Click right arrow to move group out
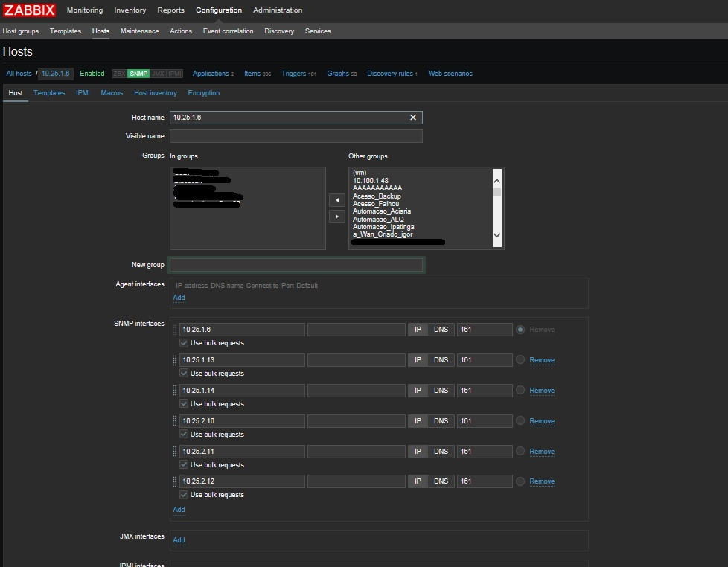The width and height of the screenshot is (728, 567). 337,217
